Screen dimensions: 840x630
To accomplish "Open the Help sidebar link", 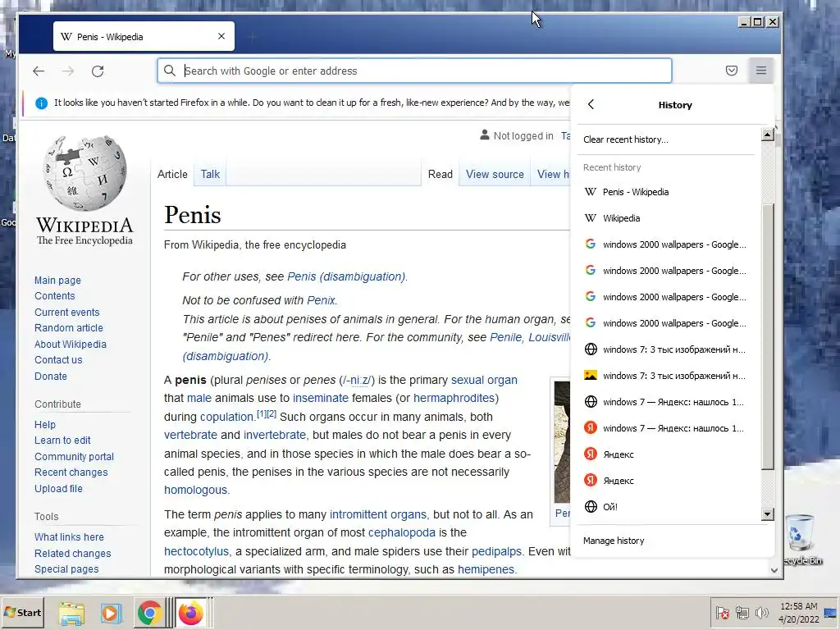I will pyautogui.click(x=45, y=424).
